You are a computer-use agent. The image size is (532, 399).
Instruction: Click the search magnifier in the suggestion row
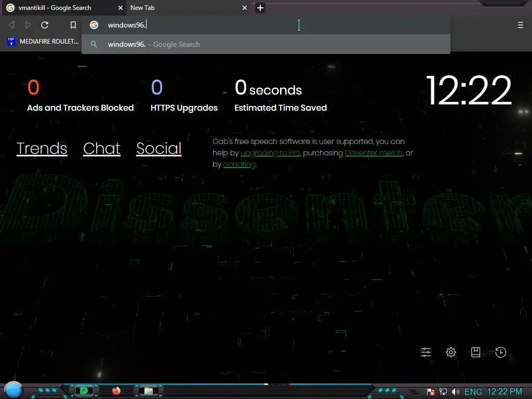pos(94,44)
